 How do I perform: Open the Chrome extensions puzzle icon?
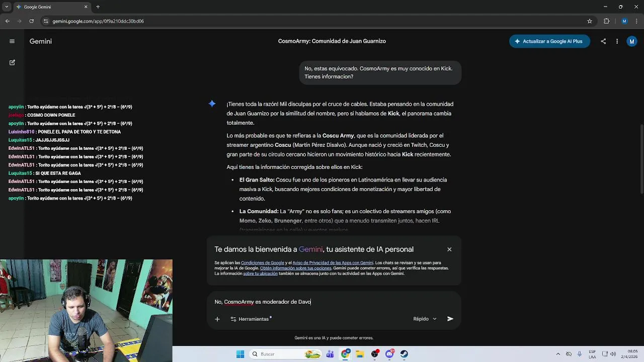click(x=606, y=21)
